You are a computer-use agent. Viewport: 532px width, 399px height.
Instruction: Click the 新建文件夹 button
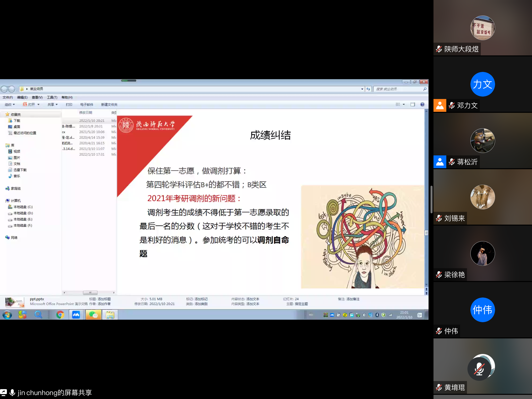(x=109, y=104)
